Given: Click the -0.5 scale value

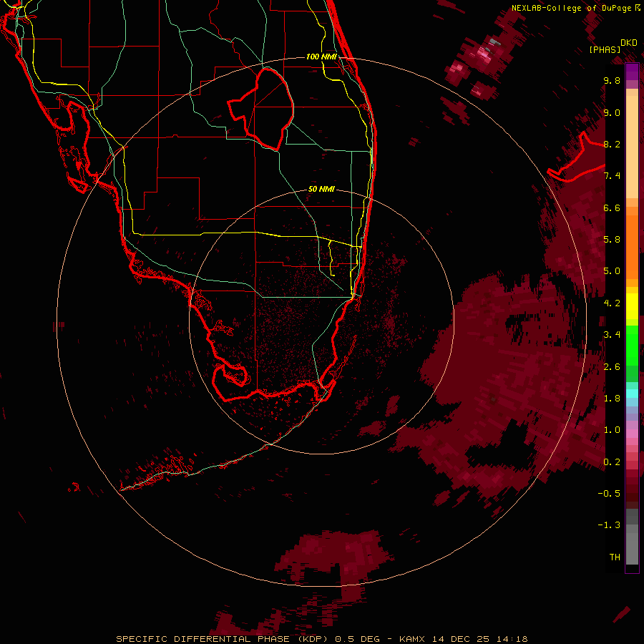Looking at the screenshot, I should (x=609, y=494).
